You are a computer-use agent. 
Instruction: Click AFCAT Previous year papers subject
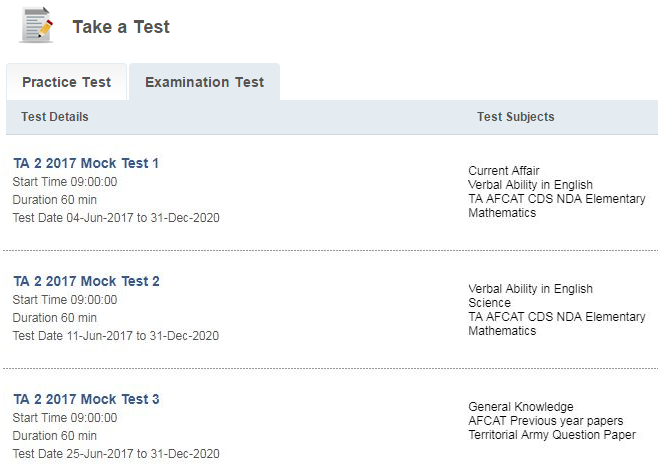(x=546, y=421)
